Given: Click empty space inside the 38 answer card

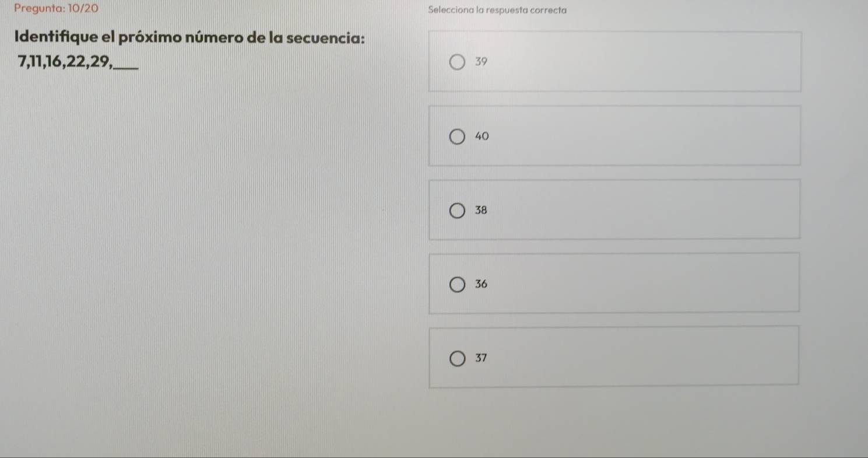Looking at the screenshot, I should (x=641, y=210).
